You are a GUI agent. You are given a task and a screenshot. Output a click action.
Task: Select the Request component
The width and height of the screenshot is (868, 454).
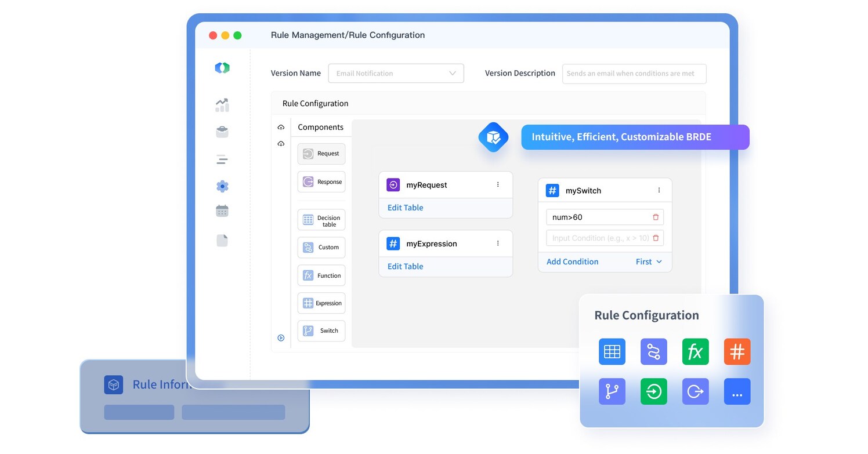[x=321, y=154]
